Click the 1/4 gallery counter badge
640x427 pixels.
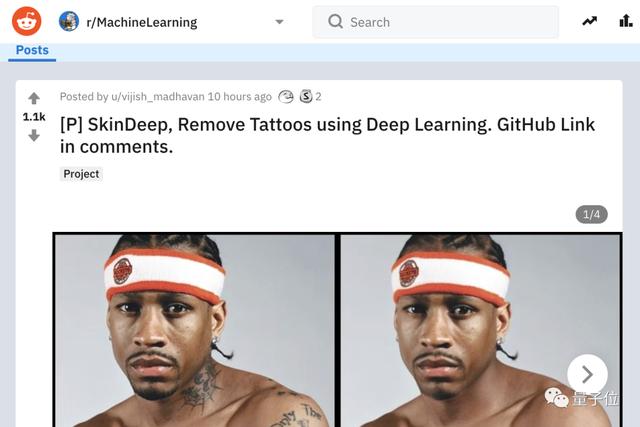tap(591, 214)
